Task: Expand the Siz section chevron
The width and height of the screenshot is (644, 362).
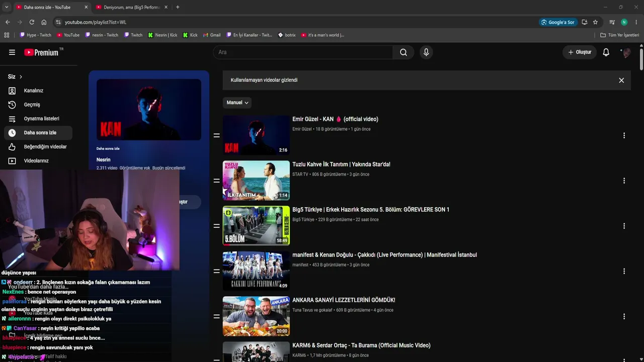Action: (21, 77)
